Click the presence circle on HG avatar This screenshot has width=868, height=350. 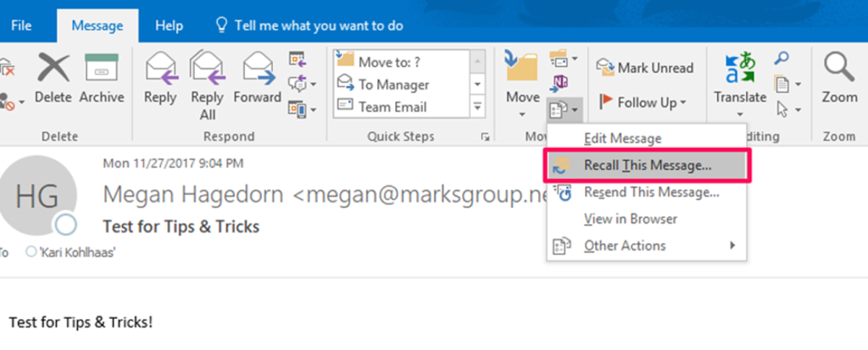[x=64, y=225]
